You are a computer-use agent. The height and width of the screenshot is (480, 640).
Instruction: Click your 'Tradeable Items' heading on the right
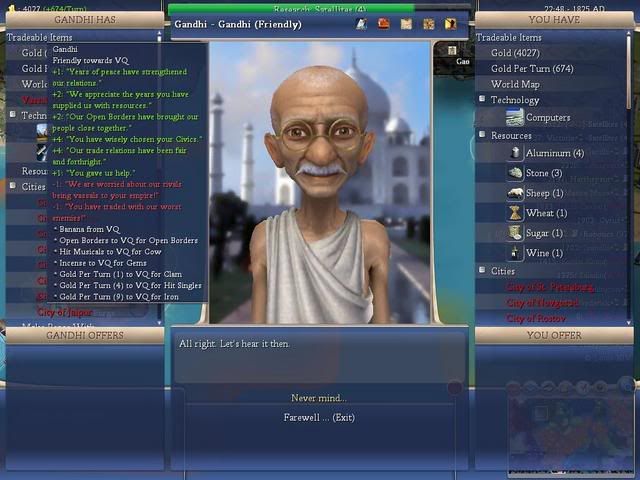pyautogui.click(x=509, y=38)
